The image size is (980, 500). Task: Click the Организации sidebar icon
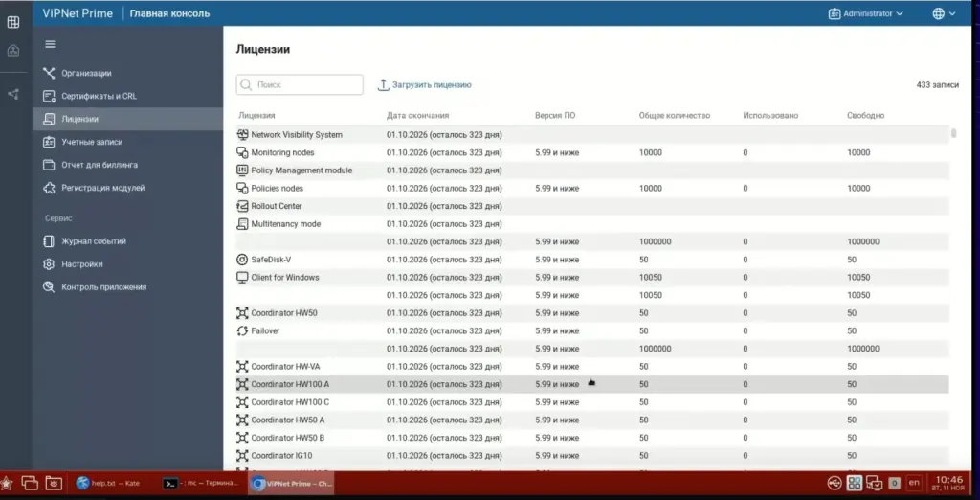(49, 73)
